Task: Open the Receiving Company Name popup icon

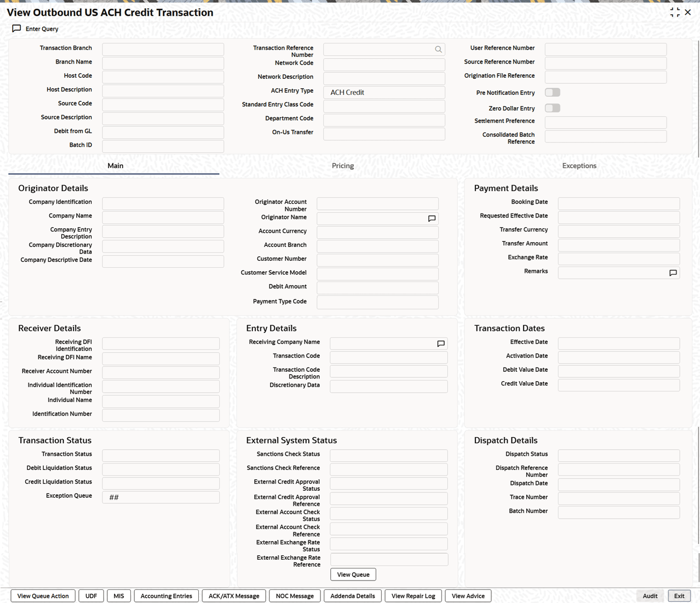Action: tap(441, 343)
